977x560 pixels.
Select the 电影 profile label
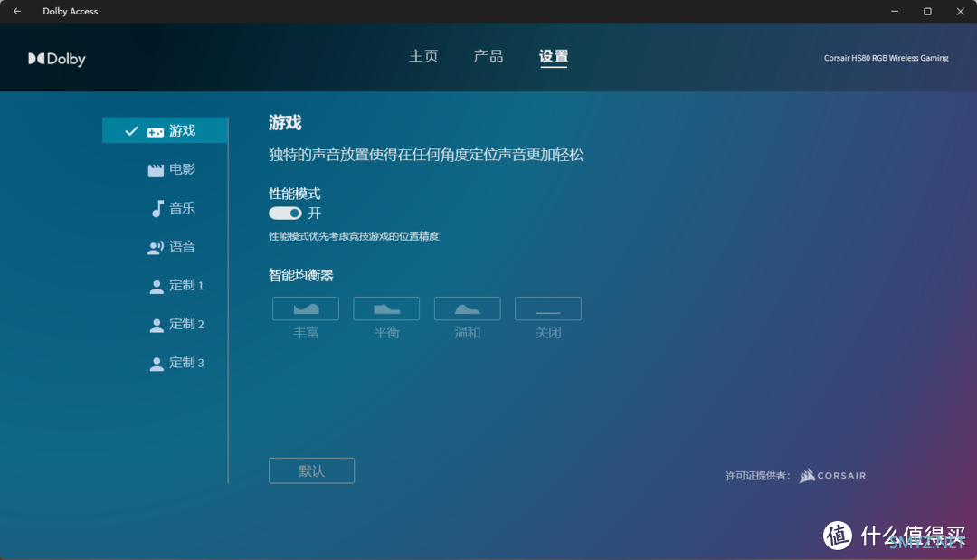point(183,169)
